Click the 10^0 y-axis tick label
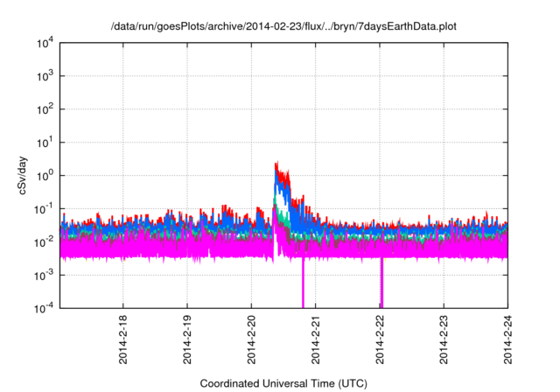The height and width of the screenshot is (392, 560). pos(45,175)
